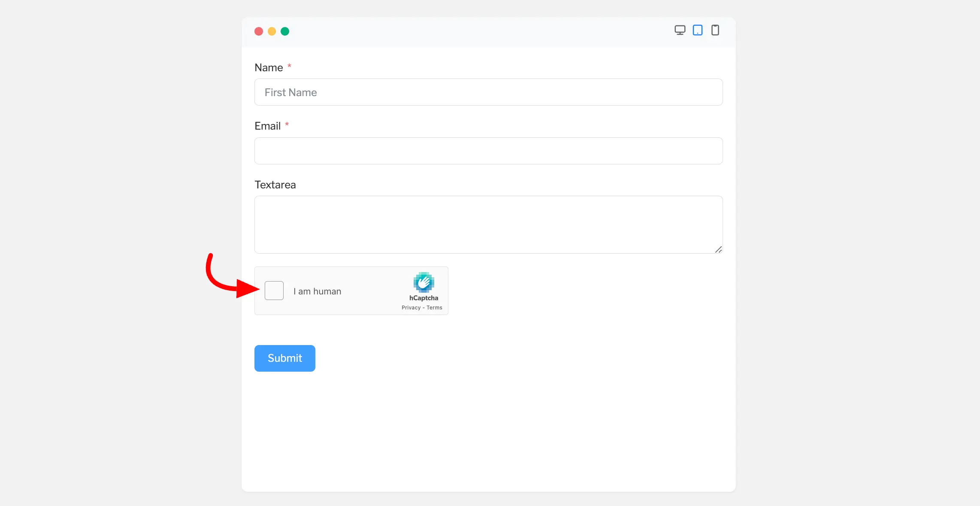
Task: Focus the First Name input field
Action: coord(488,92)
